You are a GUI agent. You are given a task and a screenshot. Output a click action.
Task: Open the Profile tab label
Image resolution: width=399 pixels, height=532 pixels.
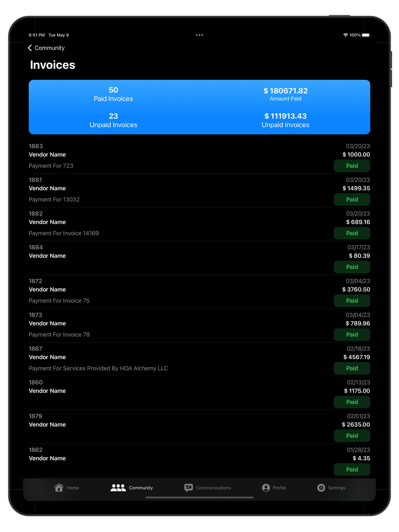pos(279,488)
